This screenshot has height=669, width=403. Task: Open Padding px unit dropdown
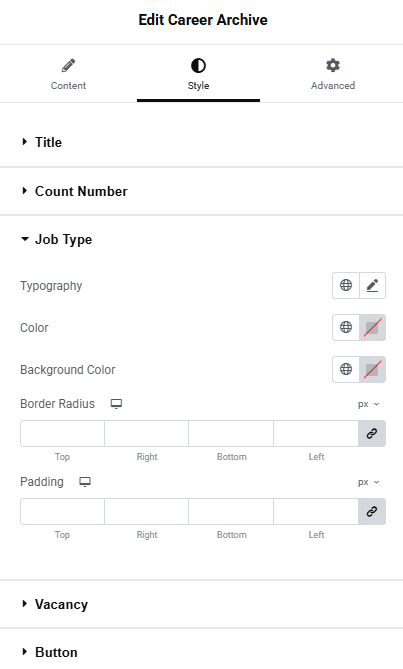[368, 482]
